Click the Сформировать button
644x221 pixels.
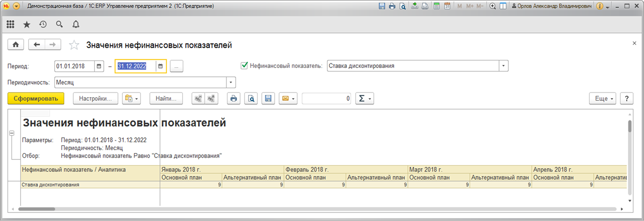click(x=36, y=99)
